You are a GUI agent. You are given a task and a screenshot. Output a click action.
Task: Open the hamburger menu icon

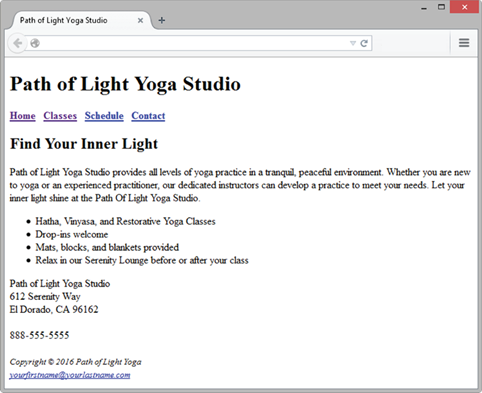click(x=464, y=43)
